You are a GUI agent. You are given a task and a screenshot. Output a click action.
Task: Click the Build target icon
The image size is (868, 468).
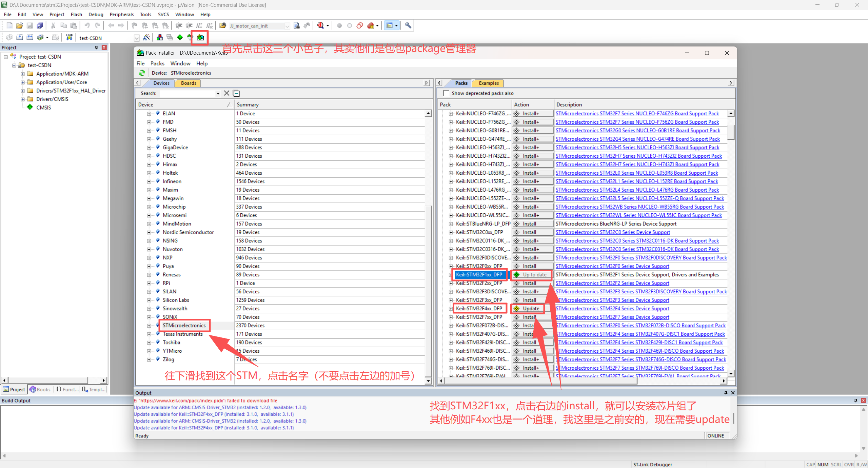20,37
